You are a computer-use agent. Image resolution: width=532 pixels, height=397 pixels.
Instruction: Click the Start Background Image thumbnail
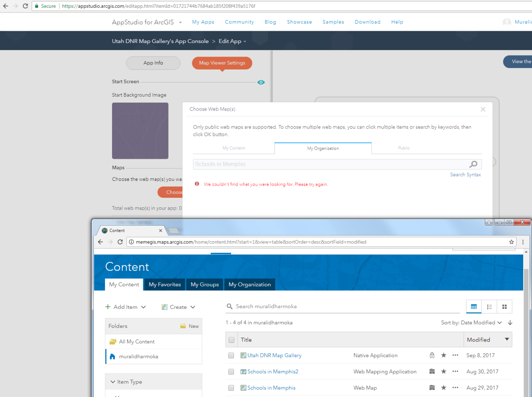[140, 131]
